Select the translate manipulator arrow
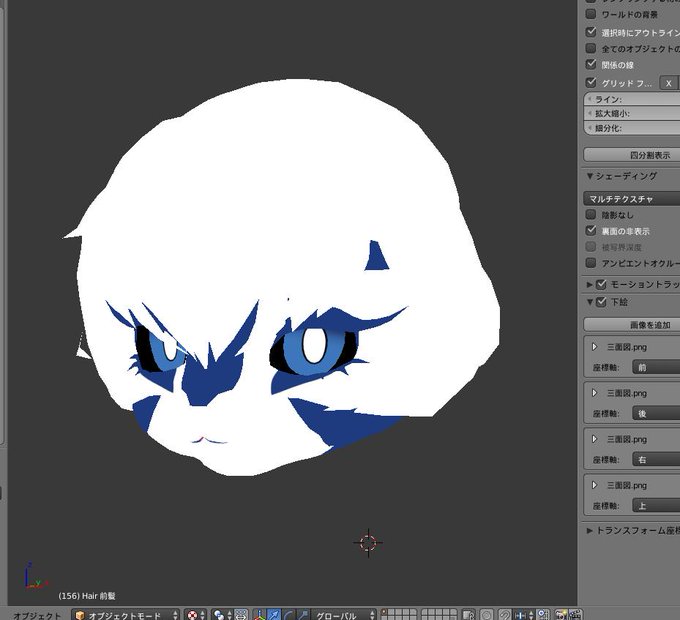The width and height of the screenshot is (680, 620). tap(274, 615)
